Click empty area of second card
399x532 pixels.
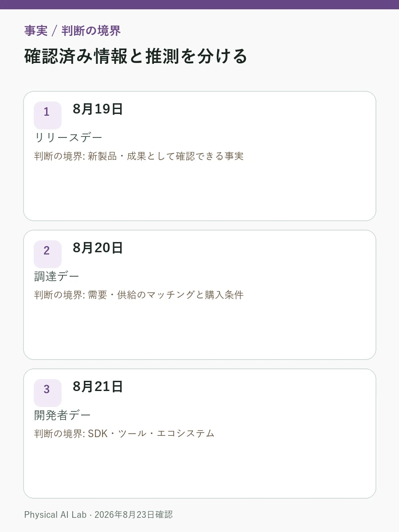point(199,329)
